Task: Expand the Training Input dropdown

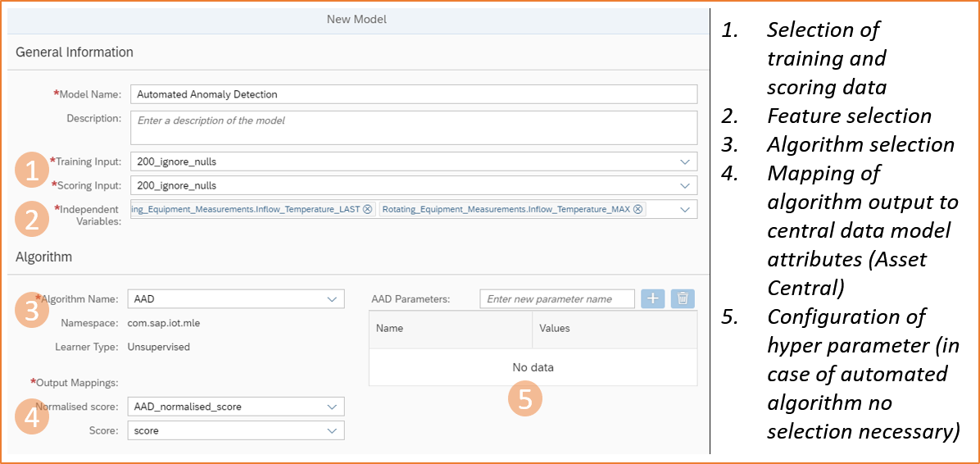Action: coord(685,162)
